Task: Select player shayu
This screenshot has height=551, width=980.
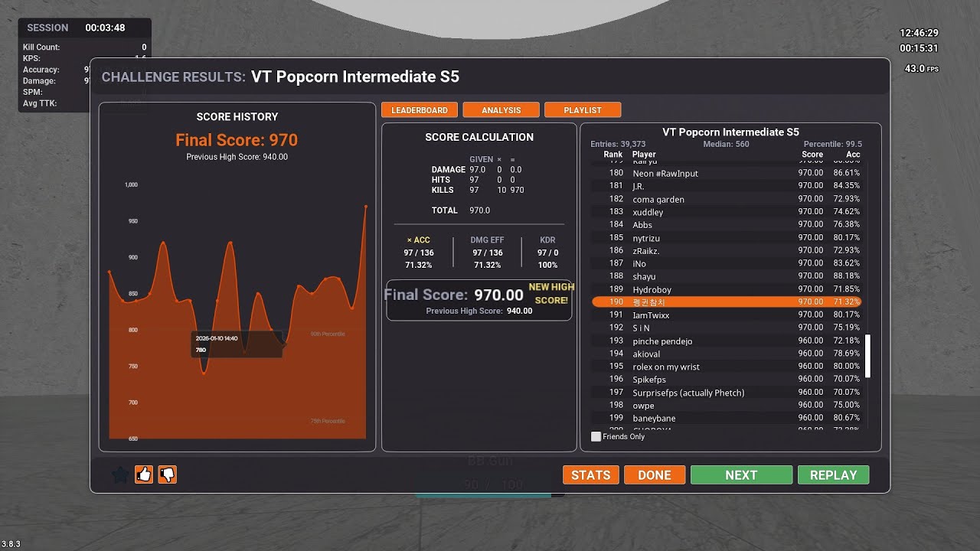Action: [727, 276]
